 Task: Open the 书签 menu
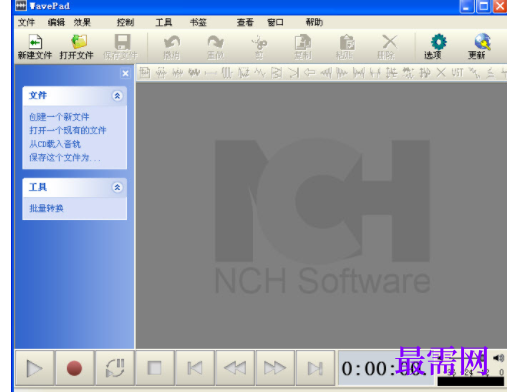(x=198, y=22)
